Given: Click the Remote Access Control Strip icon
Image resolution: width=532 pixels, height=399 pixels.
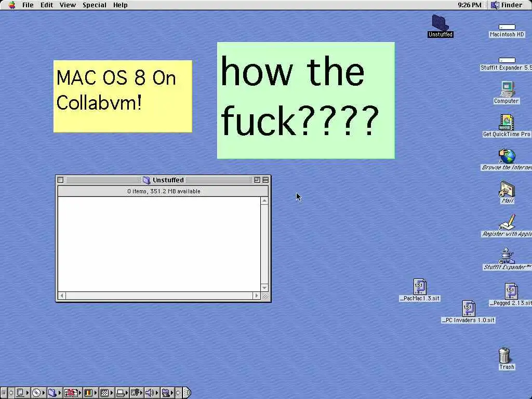Looking at the screenshot, I should point(135,393).
